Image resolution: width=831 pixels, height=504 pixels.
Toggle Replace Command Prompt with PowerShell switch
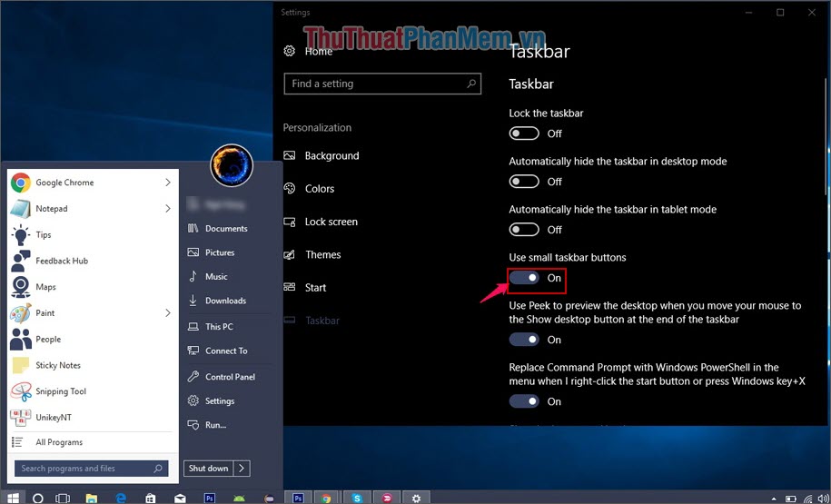(524, 401)
